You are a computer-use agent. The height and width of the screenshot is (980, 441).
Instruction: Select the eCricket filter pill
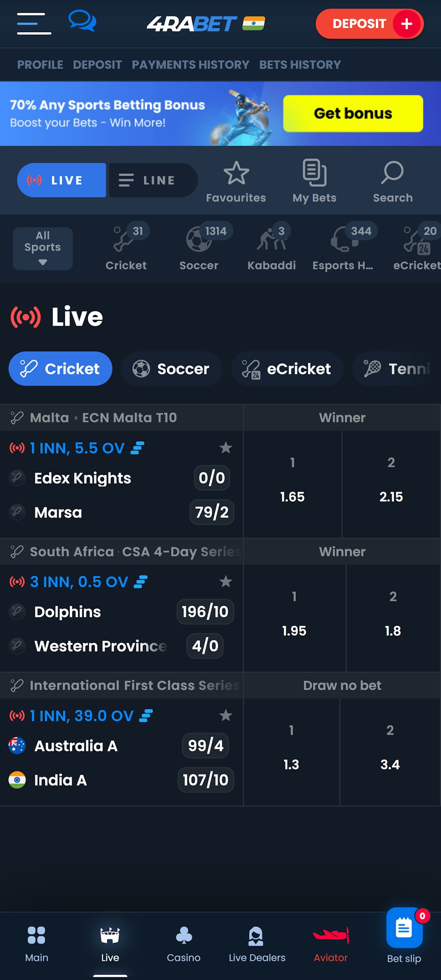pos(287,369)
